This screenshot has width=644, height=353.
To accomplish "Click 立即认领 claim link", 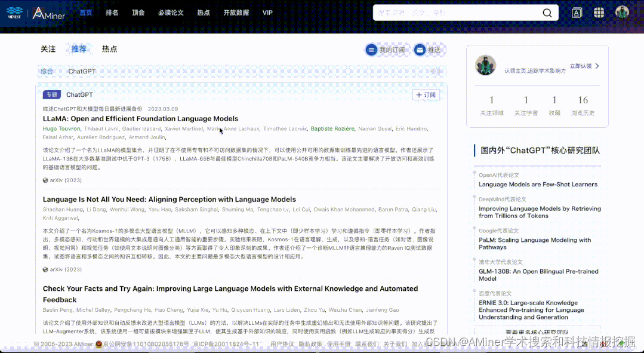I will point(580,66).
